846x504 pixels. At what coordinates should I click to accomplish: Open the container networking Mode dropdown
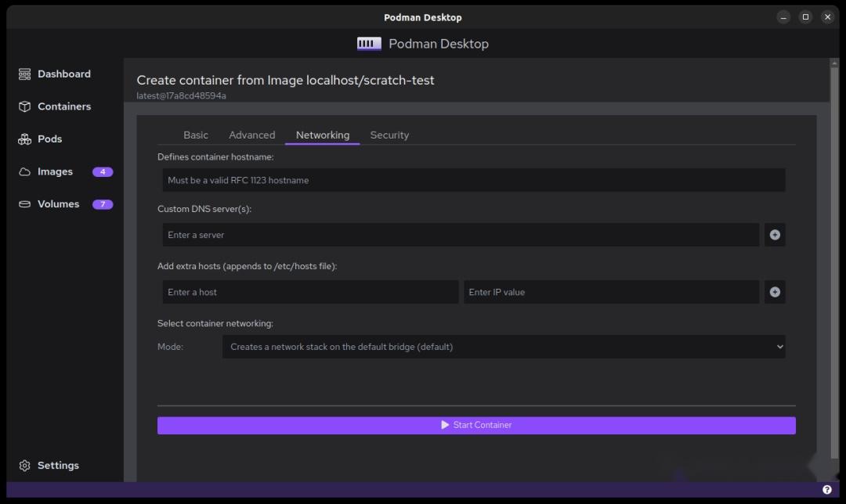tap(504, 346)
